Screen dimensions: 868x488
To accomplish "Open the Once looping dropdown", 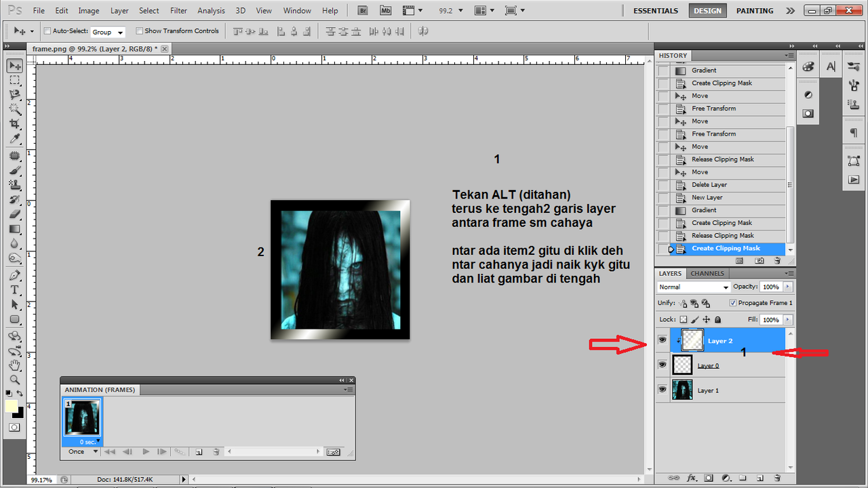I will [81, 451].
